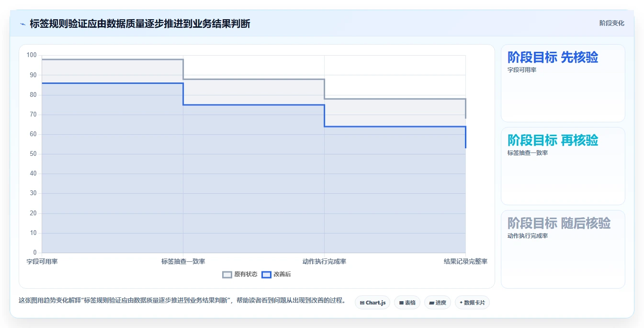This screenshot has height=328, width=644.
Task: Click the 结果记录完整率 x-axis label
Action: (465, 261)
